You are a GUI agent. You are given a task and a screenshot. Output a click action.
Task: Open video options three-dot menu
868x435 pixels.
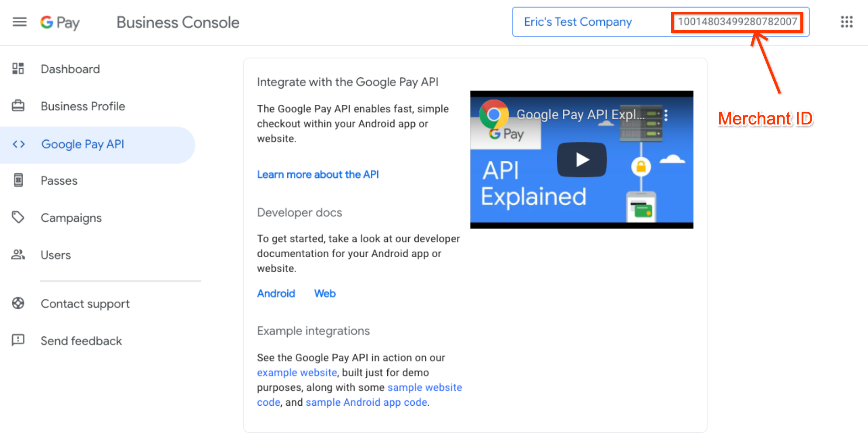pyautogui.click(x=666, y=115)
